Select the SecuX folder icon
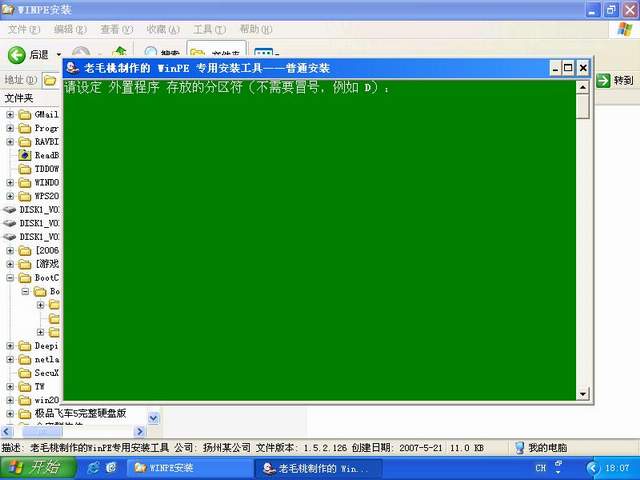640x480 pixels. coord(25,373)
